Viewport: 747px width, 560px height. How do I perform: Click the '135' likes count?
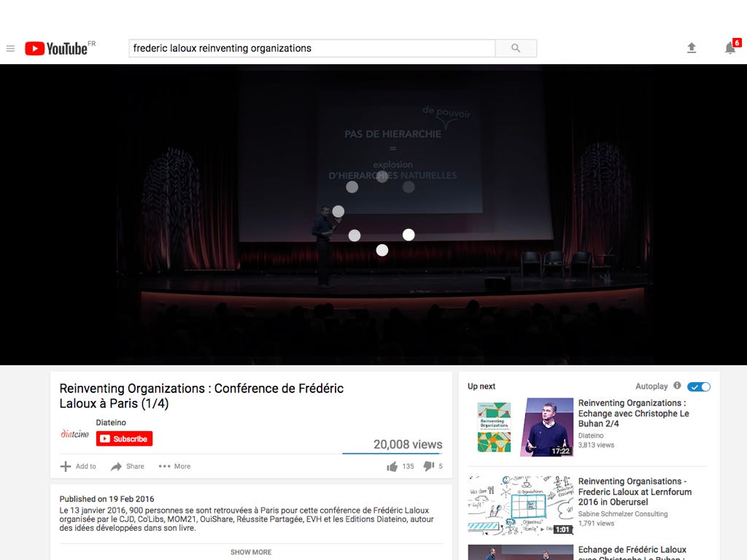pos(409,466)
